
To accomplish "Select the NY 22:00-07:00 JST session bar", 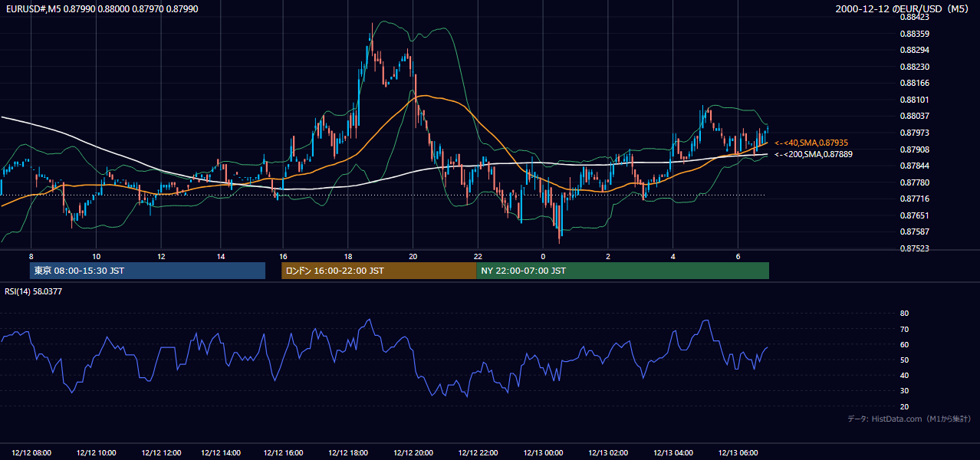I will [x=623, y=271].
